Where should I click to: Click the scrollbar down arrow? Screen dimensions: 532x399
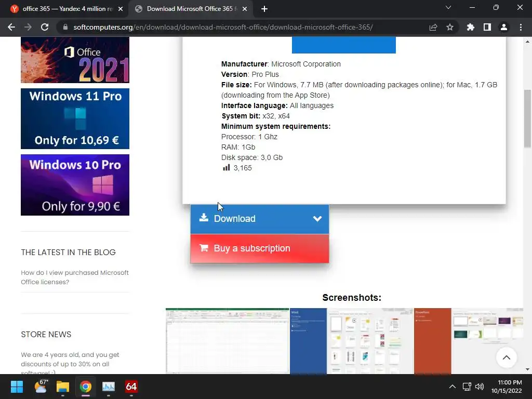pos(527,369)
